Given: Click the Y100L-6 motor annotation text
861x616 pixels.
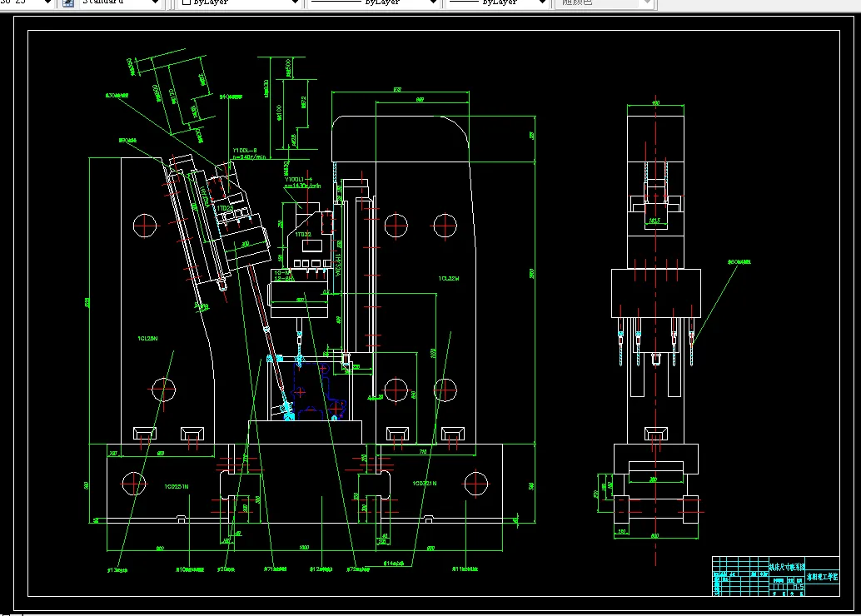Looking at the screenshot, I should pos(244,151).
